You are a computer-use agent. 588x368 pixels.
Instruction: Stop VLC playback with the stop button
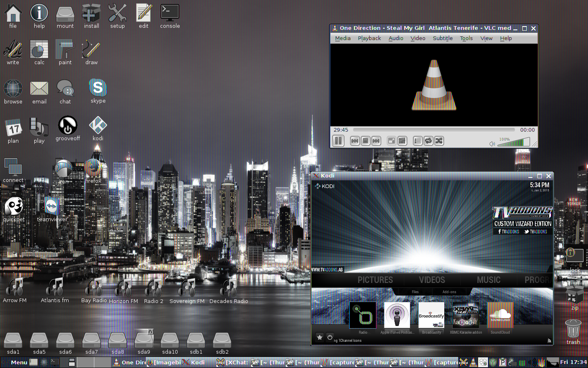pos(365,141)
